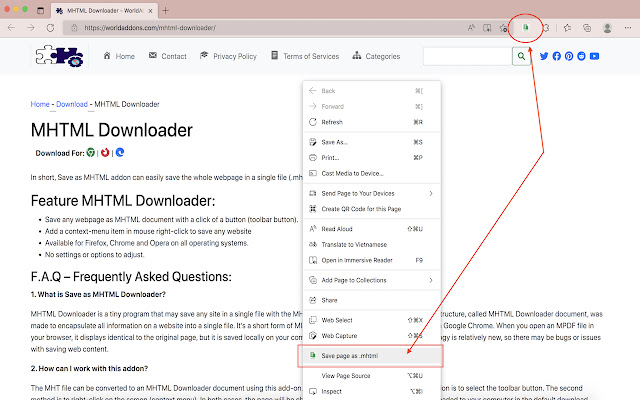This screenshot has width=640, height=400.
Task: Select Translate to Vietnamese
Action: (x=372, y=244)
